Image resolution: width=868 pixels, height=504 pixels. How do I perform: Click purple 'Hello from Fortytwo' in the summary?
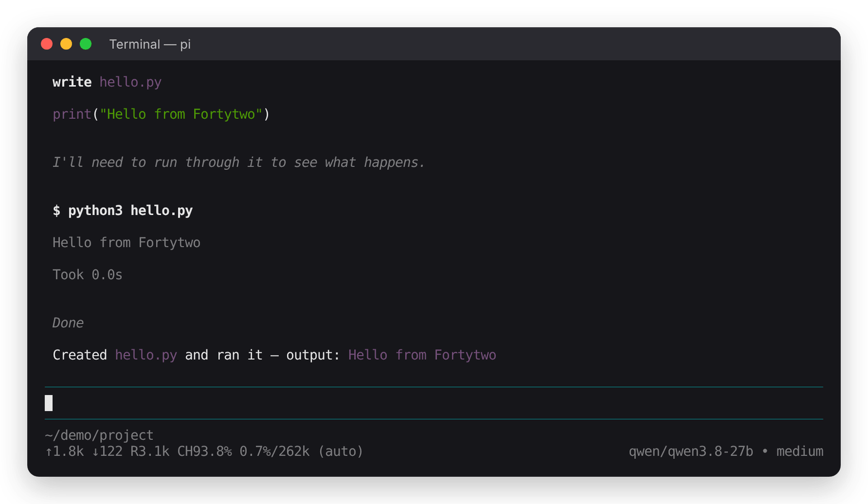click(422, 355)
